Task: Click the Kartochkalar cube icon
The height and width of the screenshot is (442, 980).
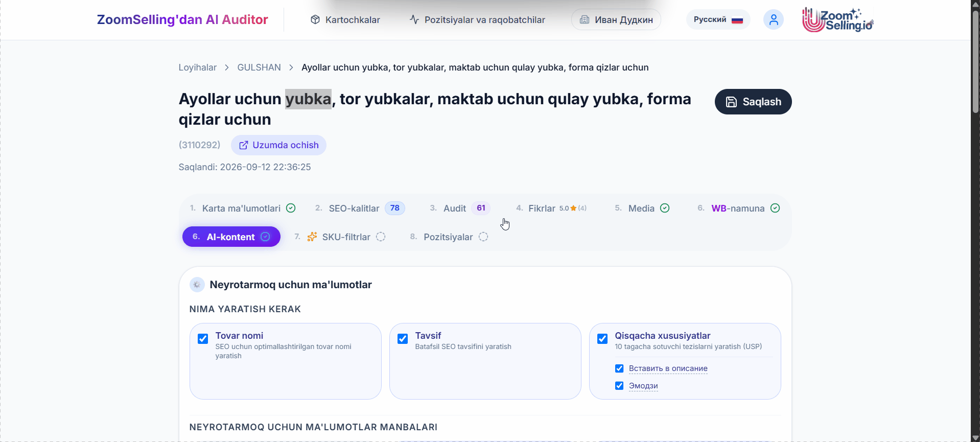Action: [315, 19]
